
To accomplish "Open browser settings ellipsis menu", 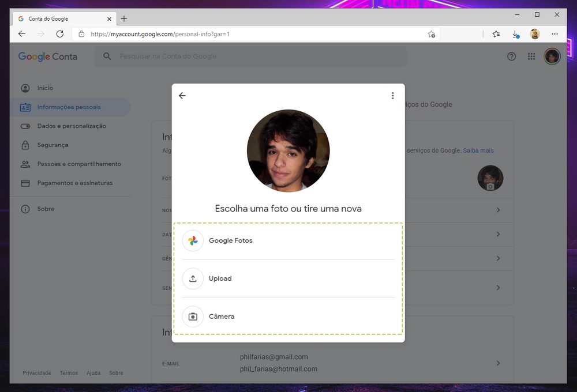I will pyautogui.click(x=554, y=34).
